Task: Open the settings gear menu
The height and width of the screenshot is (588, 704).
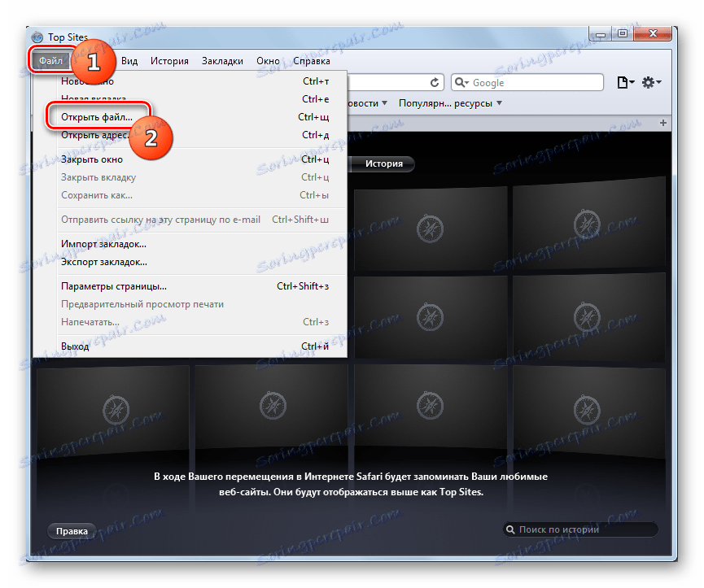Action: click(x=651, y=82)
